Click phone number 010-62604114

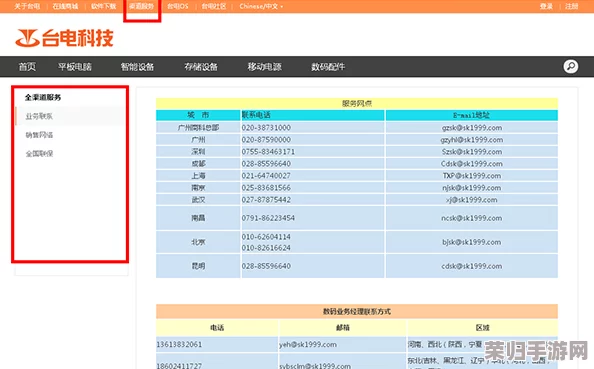266,237
